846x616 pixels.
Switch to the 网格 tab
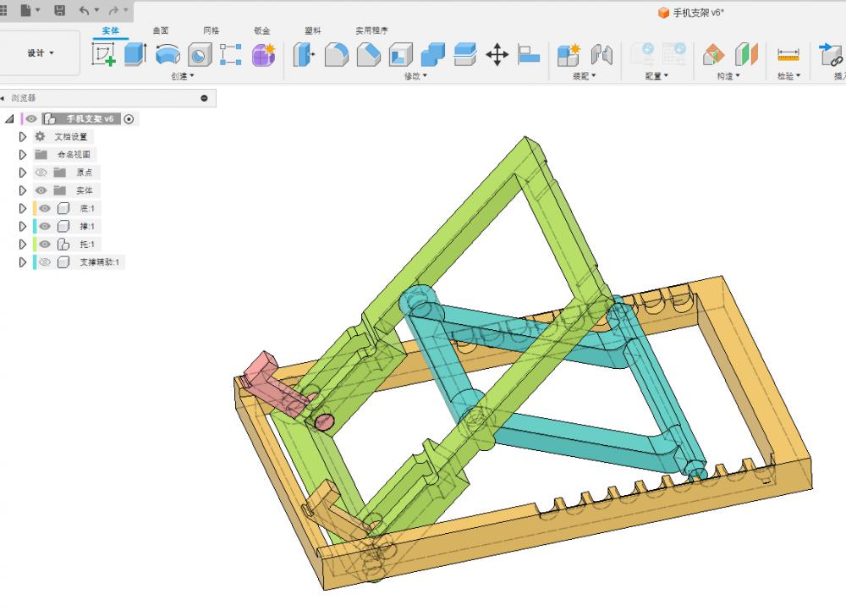pyautogui.click(x=211, y=30)
